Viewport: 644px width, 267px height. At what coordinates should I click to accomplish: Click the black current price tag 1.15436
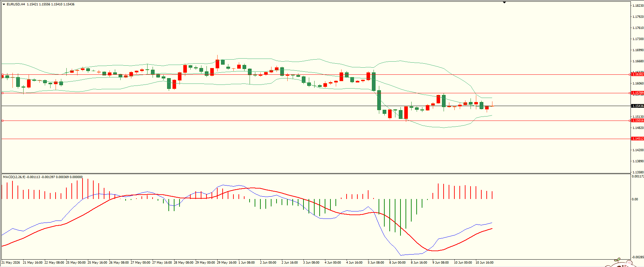pyautogui.click(x=638, y=106)
